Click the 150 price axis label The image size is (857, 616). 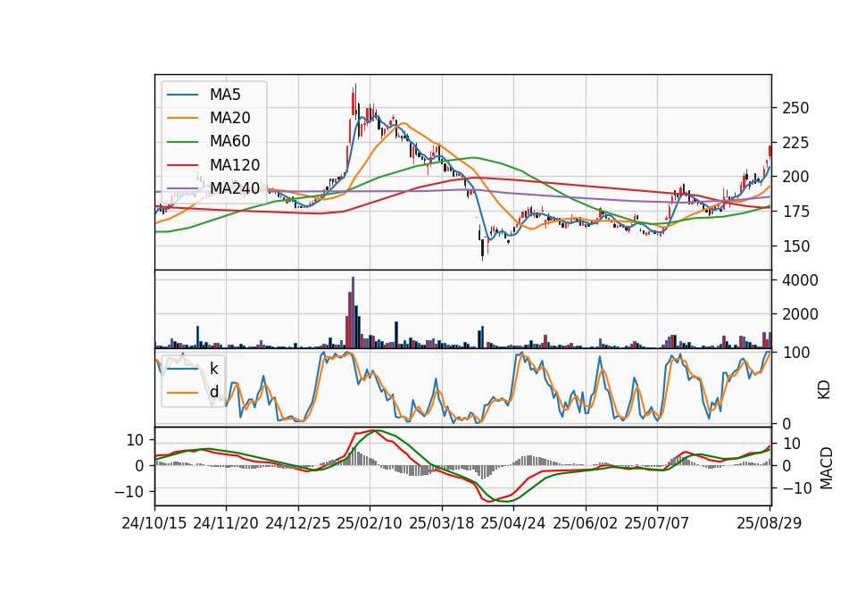click(795, 246)
